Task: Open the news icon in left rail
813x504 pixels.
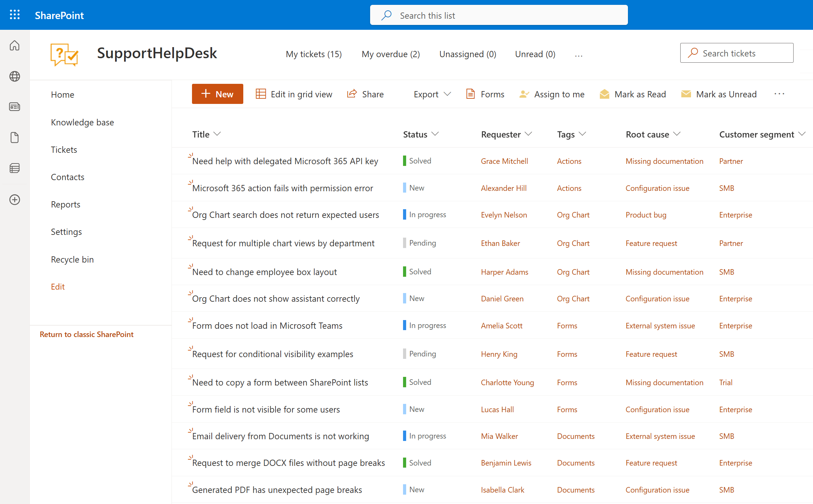Action: click(15, 107)
